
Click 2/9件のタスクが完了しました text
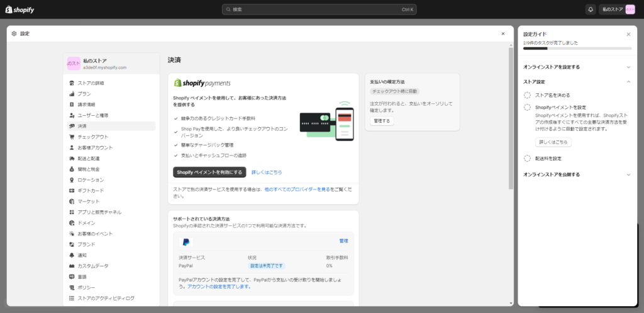pos(550,43)
